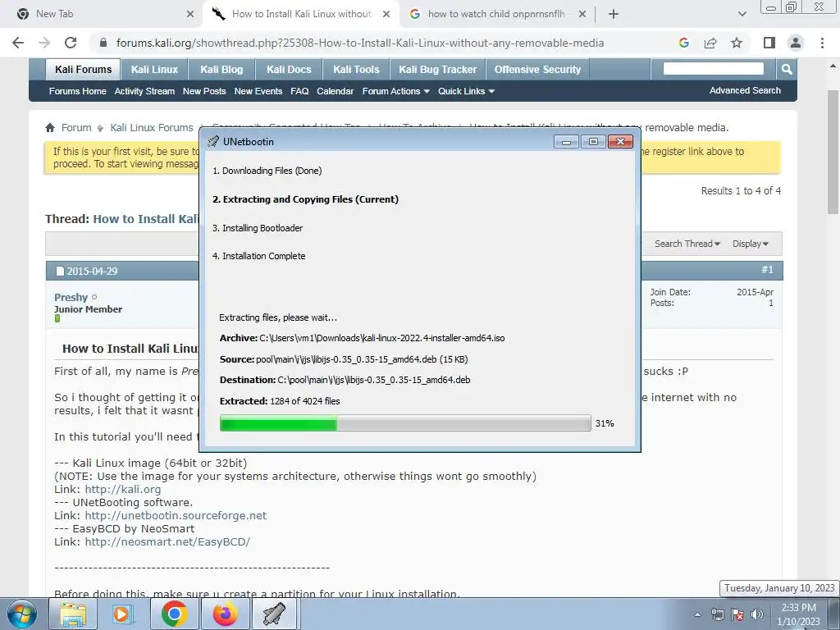Image resolution: width=840 pixels, height=630 pixels.
Task: Open the Offensive Security tab
Action: (x=537, y=69)
